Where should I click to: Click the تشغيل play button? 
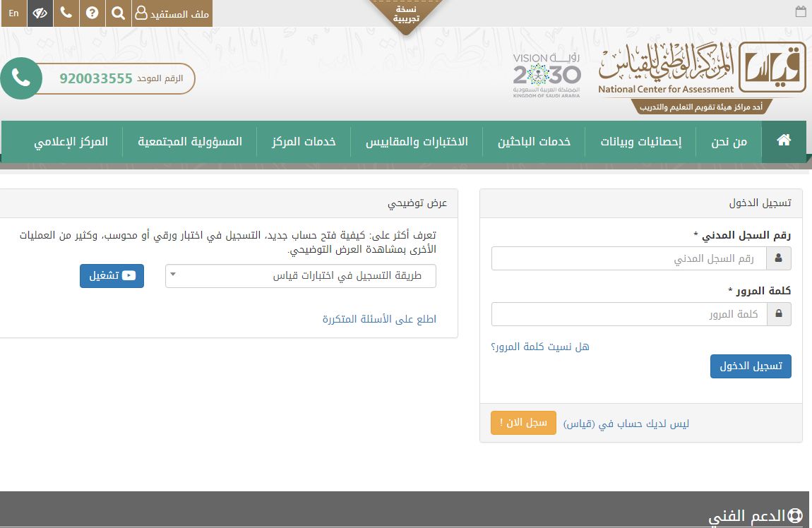[112, 276]
